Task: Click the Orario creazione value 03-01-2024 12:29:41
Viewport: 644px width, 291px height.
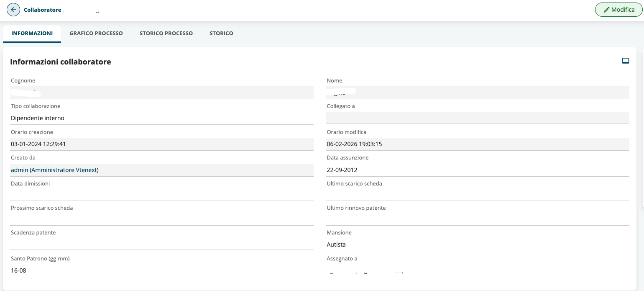Action: tap(38, 144)
